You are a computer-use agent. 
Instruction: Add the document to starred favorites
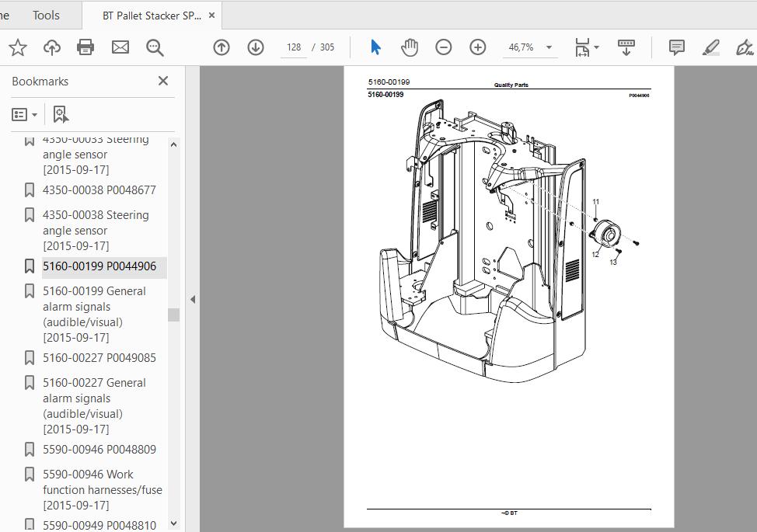click(x=18, y=47)
